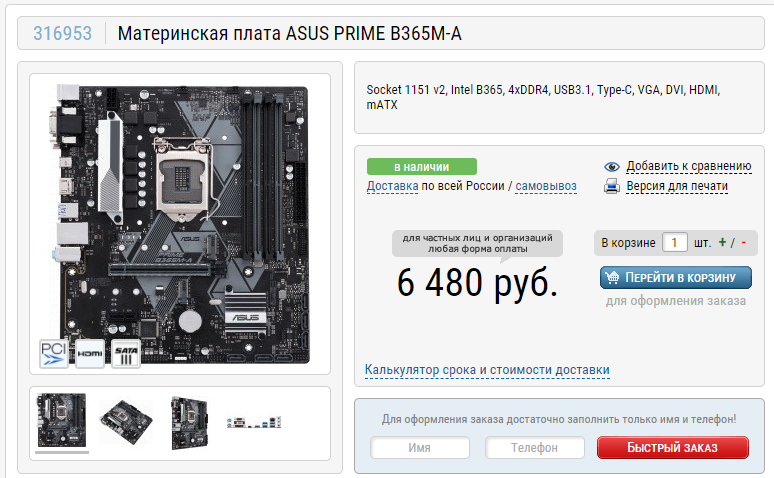Focus the Телефон input field
Viewport: 774px width, 478px height.
pyautogui.click(x=535, y=447)
